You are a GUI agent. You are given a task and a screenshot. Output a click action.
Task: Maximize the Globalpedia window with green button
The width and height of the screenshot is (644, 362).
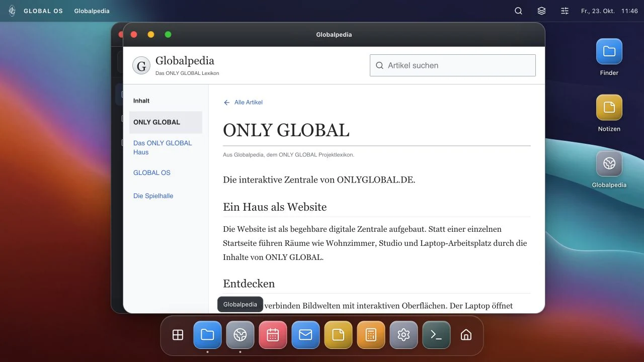click(x=168, y=35)
